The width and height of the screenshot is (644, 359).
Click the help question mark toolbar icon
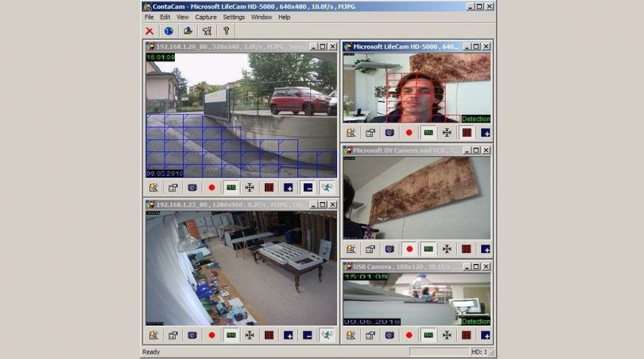point(226,31)
